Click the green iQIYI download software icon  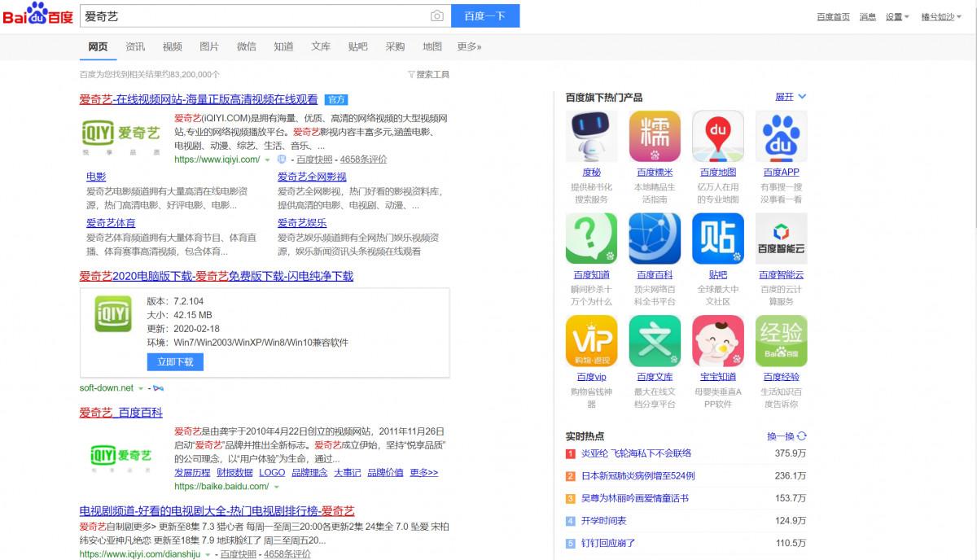click(x=112, y=314)
